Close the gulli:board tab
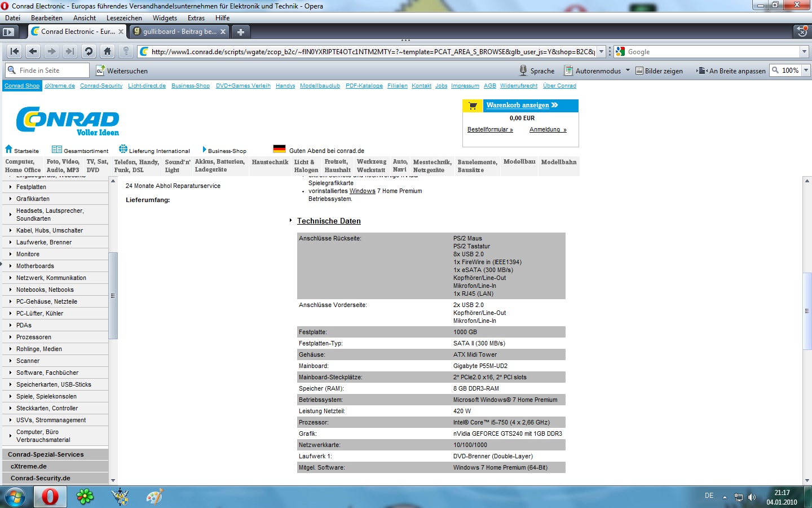This screenshot has height=508, width=812. click(x=223, y=32)
